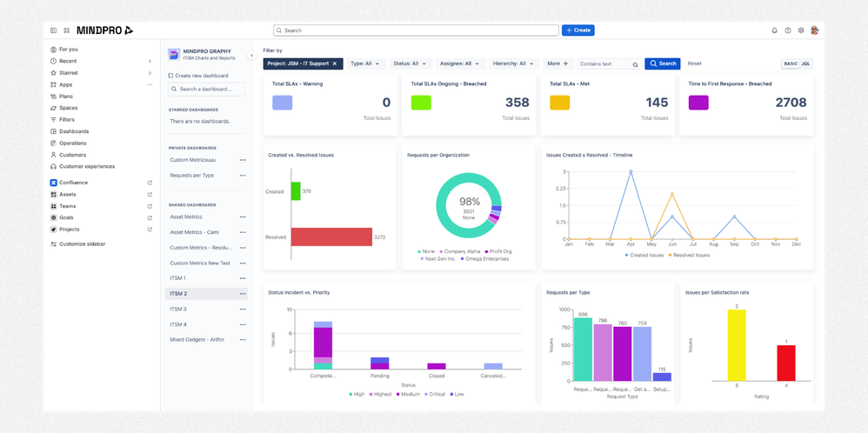The image size is (868, 433).
Task: Click the Dashboards sidebar icon
Action: (53, 131)
